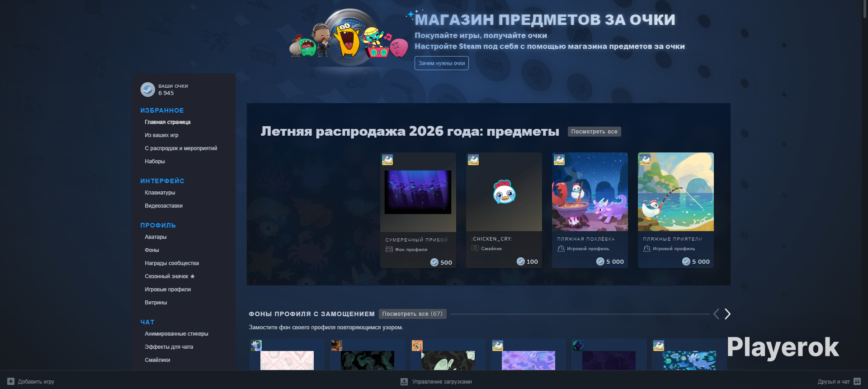Image resolution: width=868 pixels, height=389 pixels.
Task: Click the download icon by Управление загрузками
Action: pyautogui.click(x=404, y=382)
